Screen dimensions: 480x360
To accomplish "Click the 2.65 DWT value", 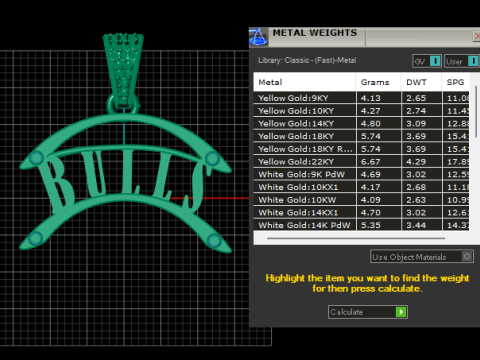I will pyautogui.click(x=416, y=98).
